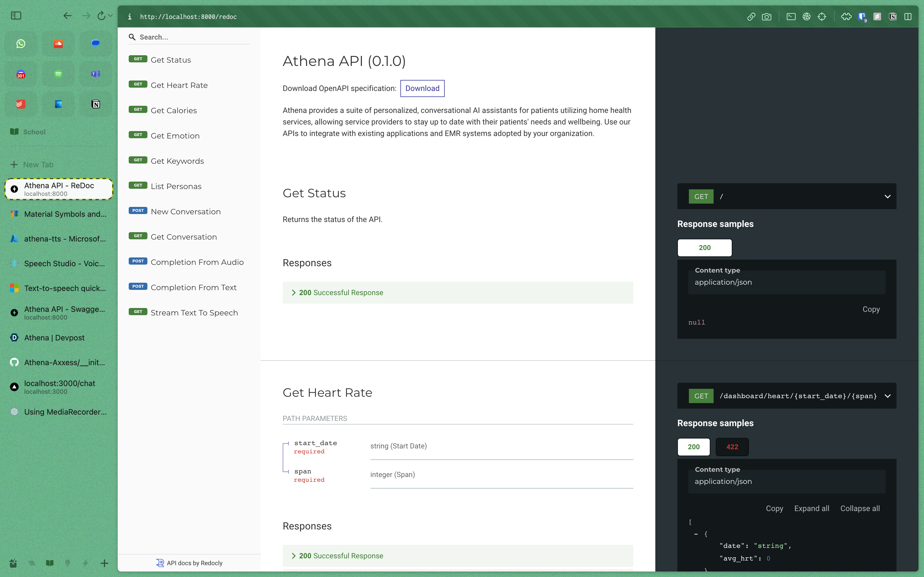The width and height of the screenshot is (924, 577).
Task: Expand the heart rate endpoint path dropdown
Action: pos(887,396)
